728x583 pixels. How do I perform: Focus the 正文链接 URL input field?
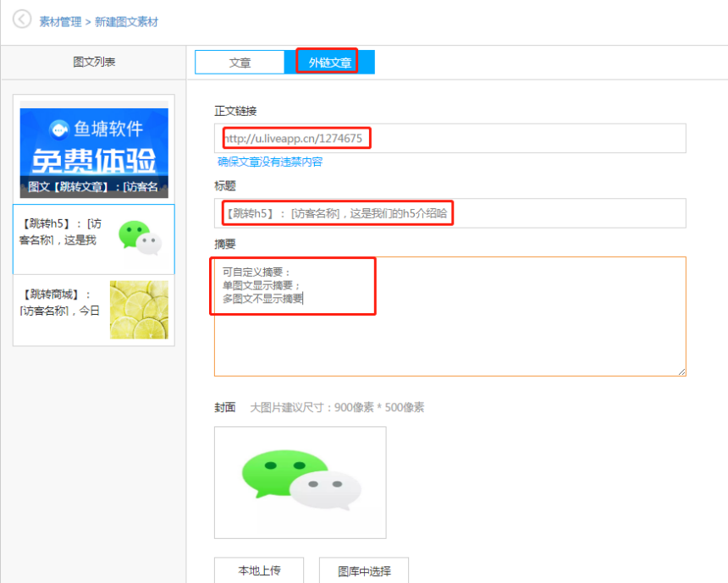pos(449,138)
